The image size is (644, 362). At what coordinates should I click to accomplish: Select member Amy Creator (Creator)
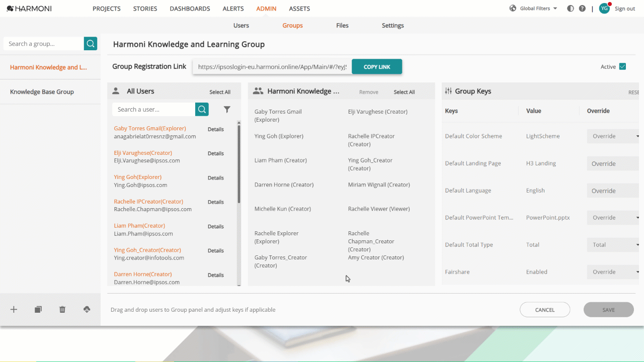click(x=376, y=257)
